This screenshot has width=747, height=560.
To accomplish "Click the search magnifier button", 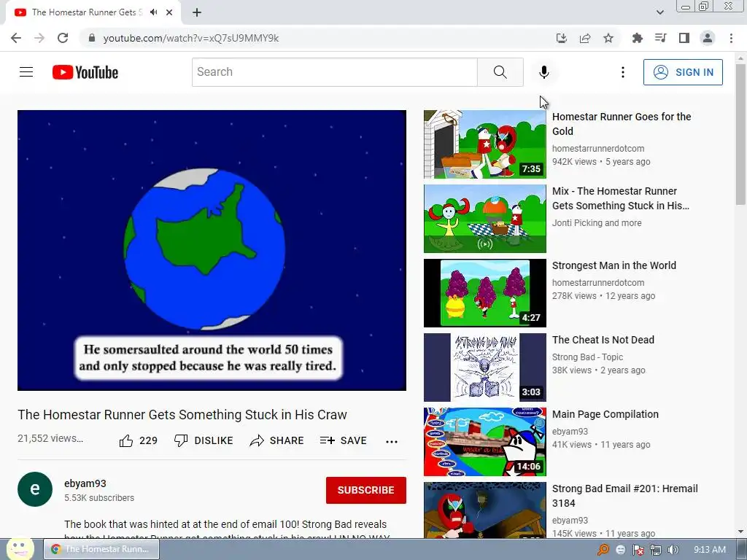I will point(500,72).
